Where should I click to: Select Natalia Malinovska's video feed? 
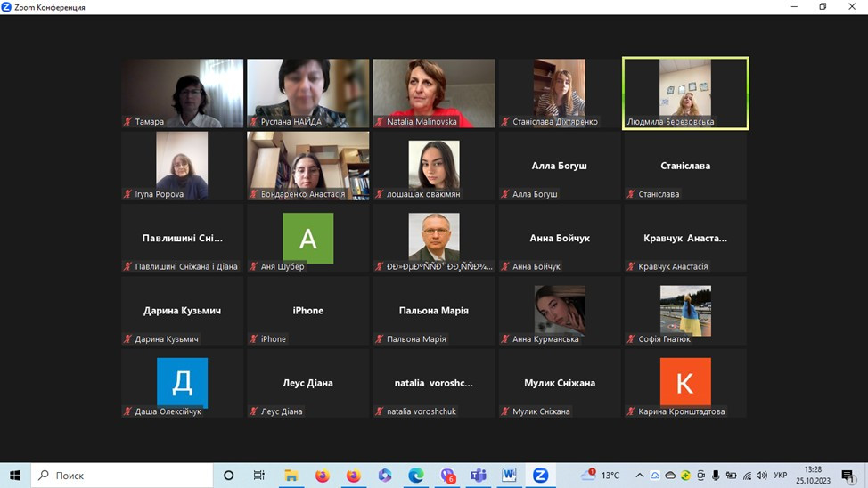point(434,94)
